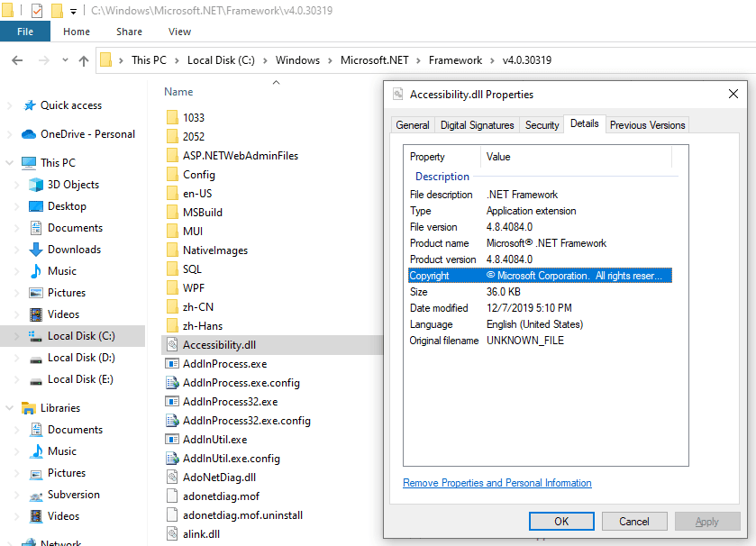This screenshot has height=546, width=756.
Task: Click the Accessibility.dll file icon
Action: 172,344
